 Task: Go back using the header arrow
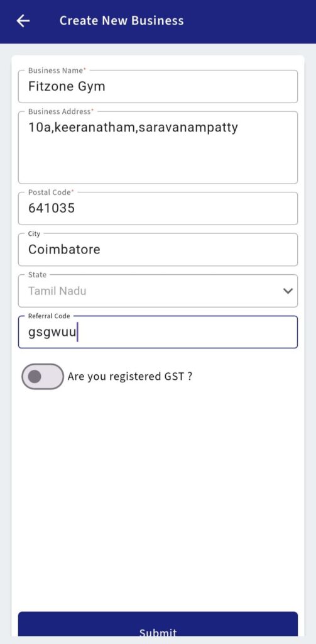[23, 21]
